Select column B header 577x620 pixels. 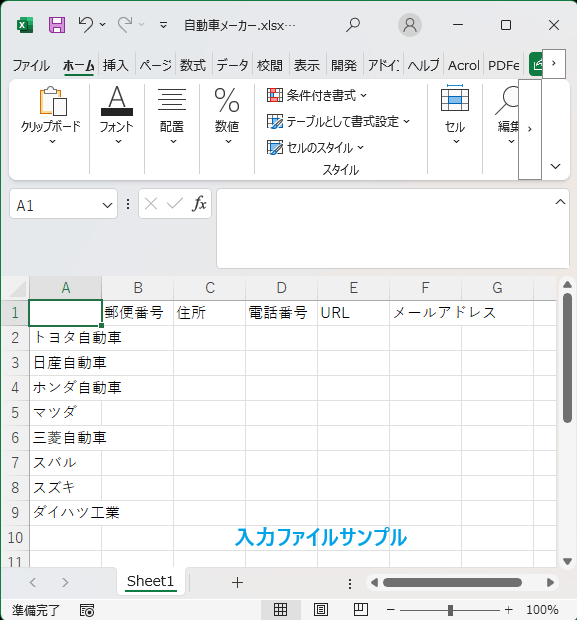pos(138,288)
